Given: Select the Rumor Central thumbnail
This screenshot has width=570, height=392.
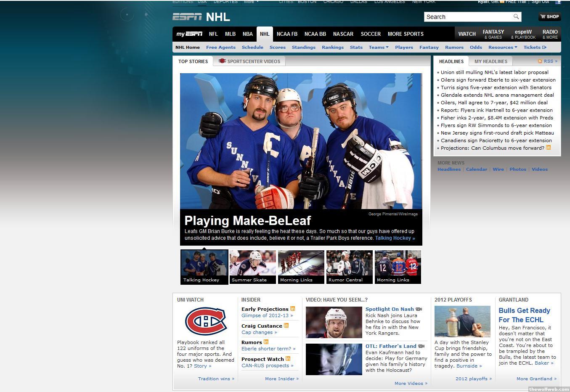Looking at the screenshot, I should [x=349, y=267].
